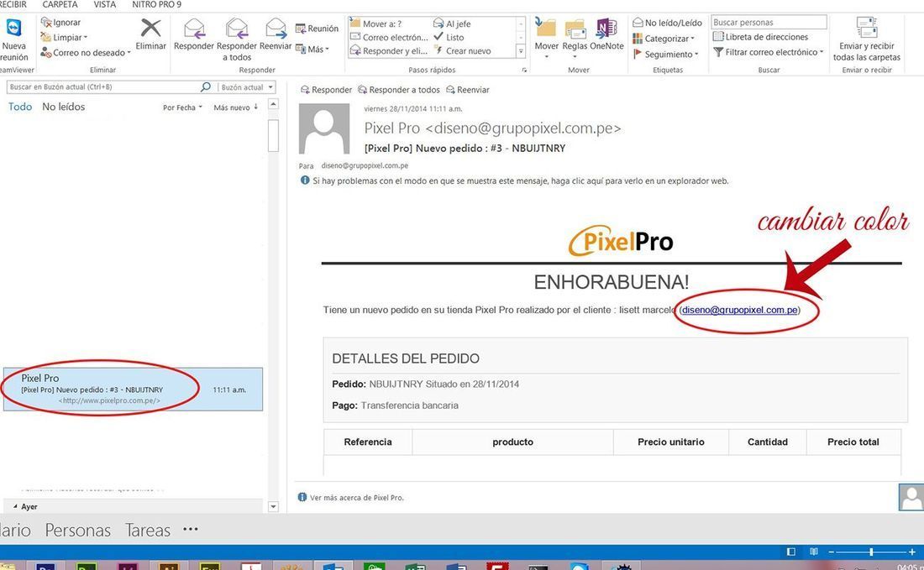Open the Tareas navigation view
This screenshot has width=924, height=570.
point(147,530)
